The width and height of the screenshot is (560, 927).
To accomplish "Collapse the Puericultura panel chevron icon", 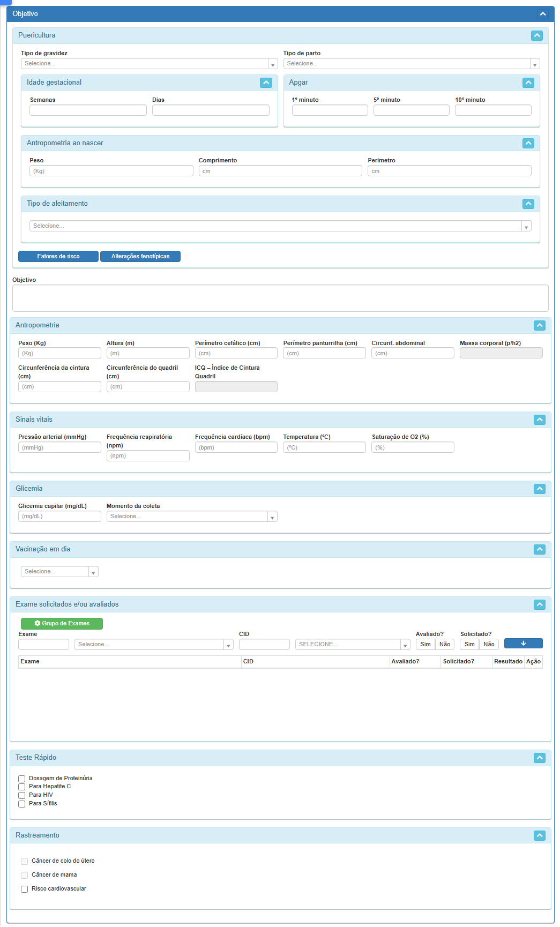I will pyautogui.click(x=536, y=35).
